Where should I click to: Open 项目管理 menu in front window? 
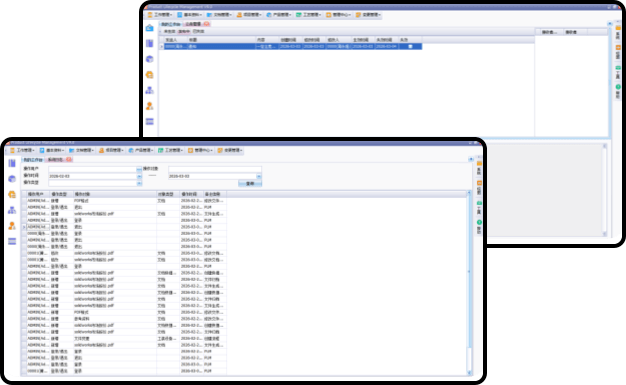point(111,150)
